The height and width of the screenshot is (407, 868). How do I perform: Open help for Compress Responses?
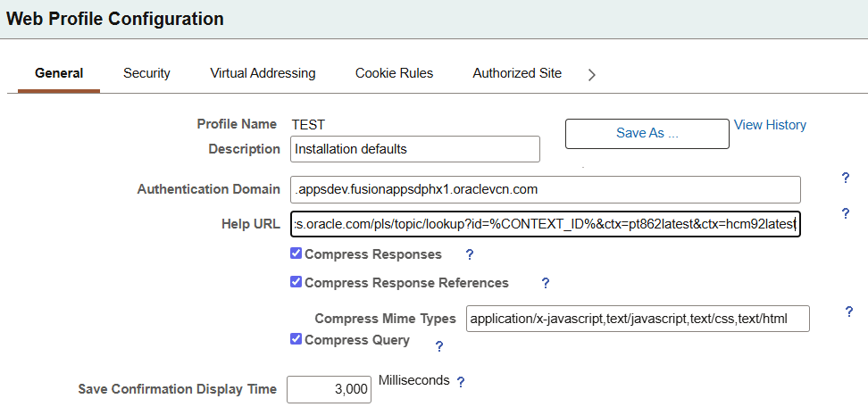point(470,254)
